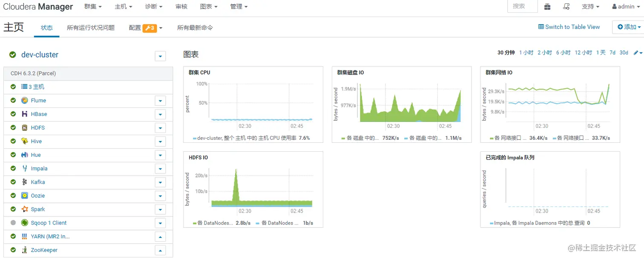
Task: Open the 管理 administration menu
Action: pyautogui.click(x=239, y=6)
